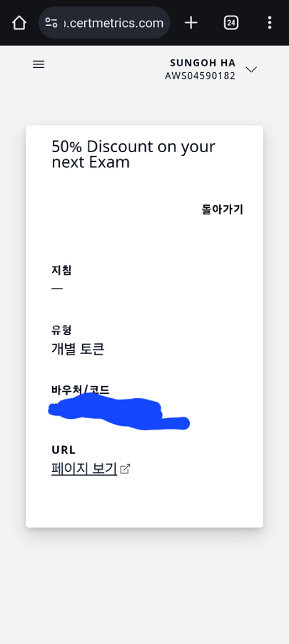Screen dimensions: 289x644
Task: Open a new tab with plus icon
Action: tap(191, 23)
